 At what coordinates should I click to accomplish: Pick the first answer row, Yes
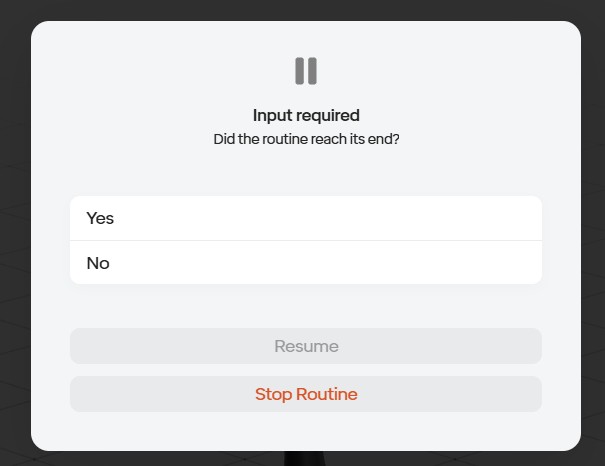(x=306, y=218)
